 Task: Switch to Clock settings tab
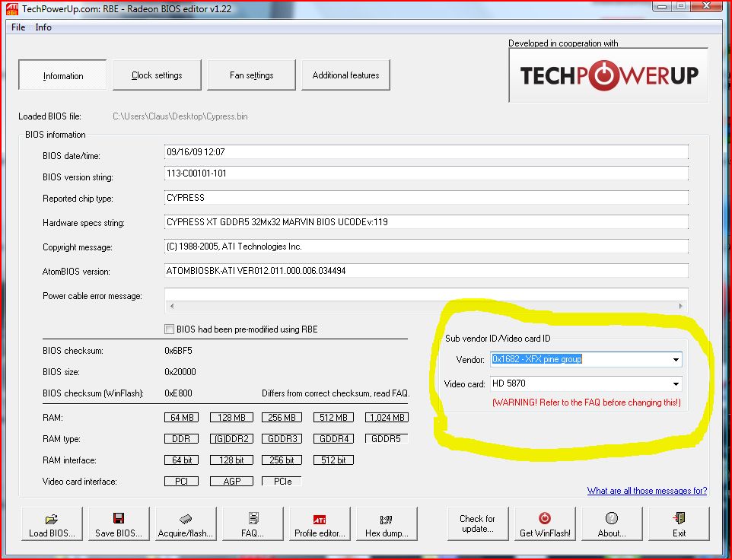point(157,75)
